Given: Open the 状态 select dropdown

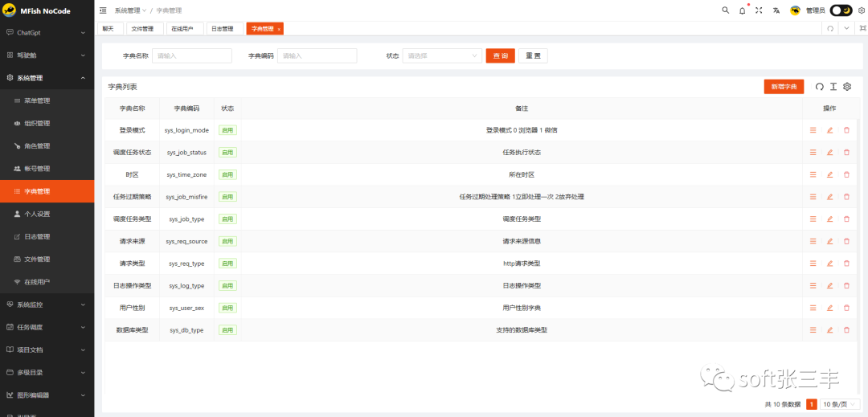Looking at the screenshot, I should 442,56.
